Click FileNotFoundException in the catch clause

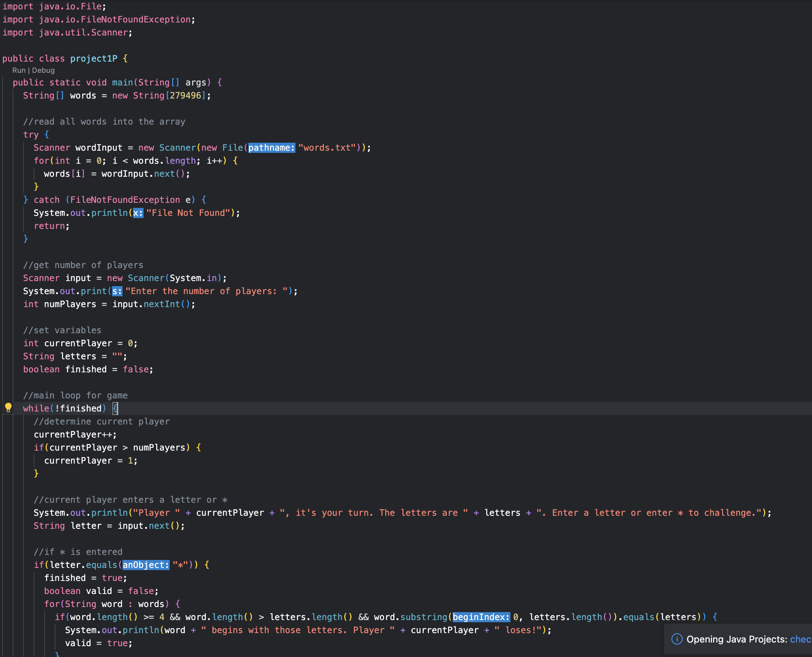point(125,200)
